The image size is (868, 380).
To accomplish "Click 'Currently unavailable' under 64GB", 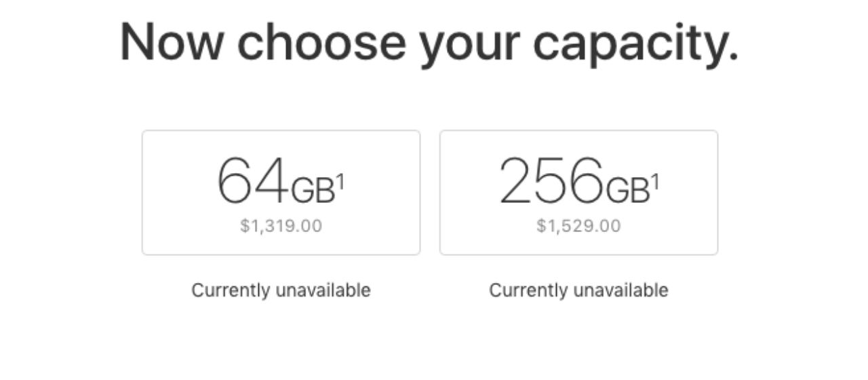I will (281, 290).
